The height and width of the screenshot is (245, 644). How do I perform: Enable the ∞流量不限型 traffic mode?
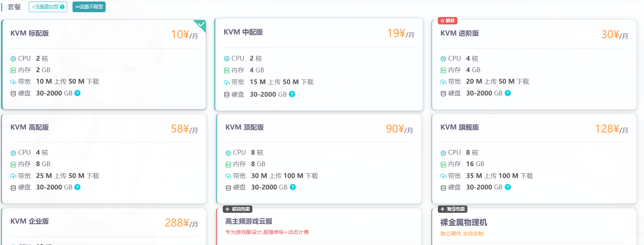point(89,7)
